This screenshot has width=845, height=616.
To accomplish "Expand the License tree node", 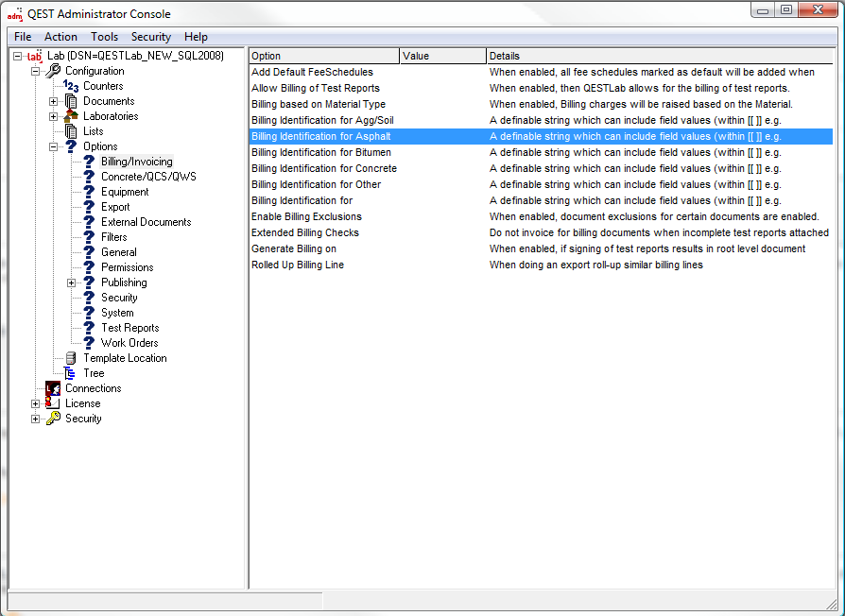I will 36,403.
